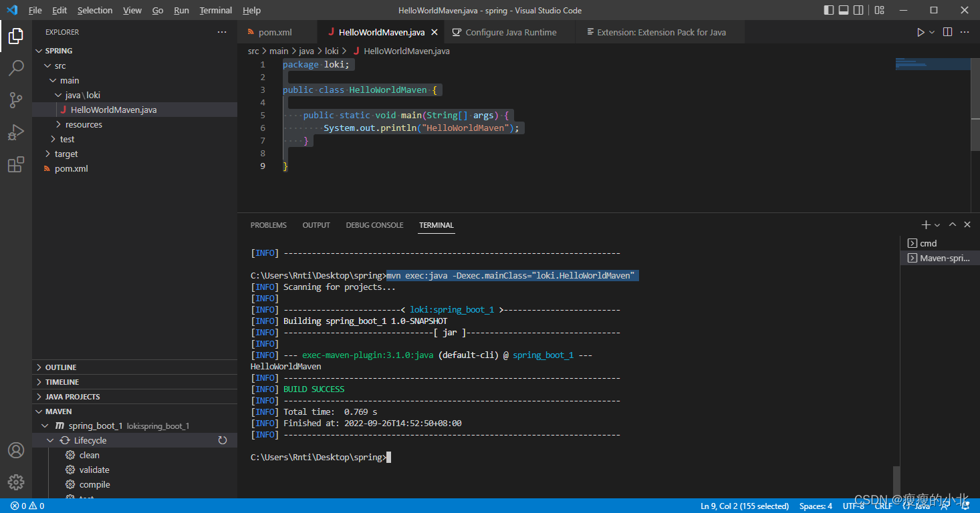The width and height of the screenshot is (980, 513).
Task: Open pom.xml in the Explorer tree
Action: coord(134,168)
